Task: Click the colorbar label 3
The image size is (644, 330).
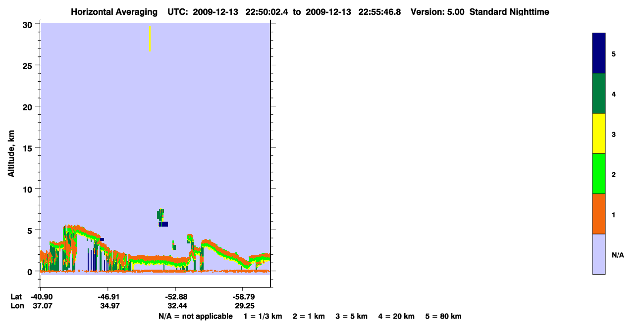Action: (614, 134)
